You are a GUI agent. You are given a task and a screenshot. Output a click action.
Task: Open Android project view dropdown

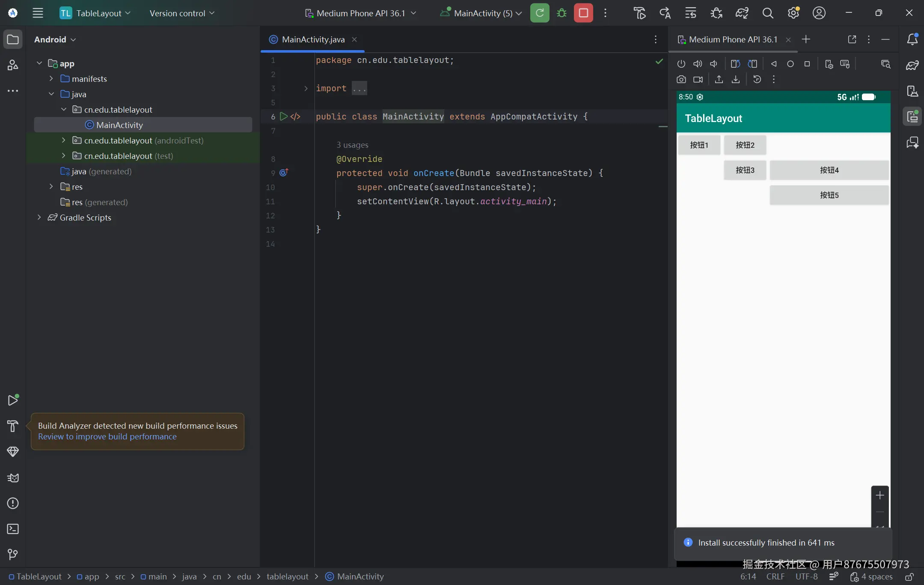[55, 39]
